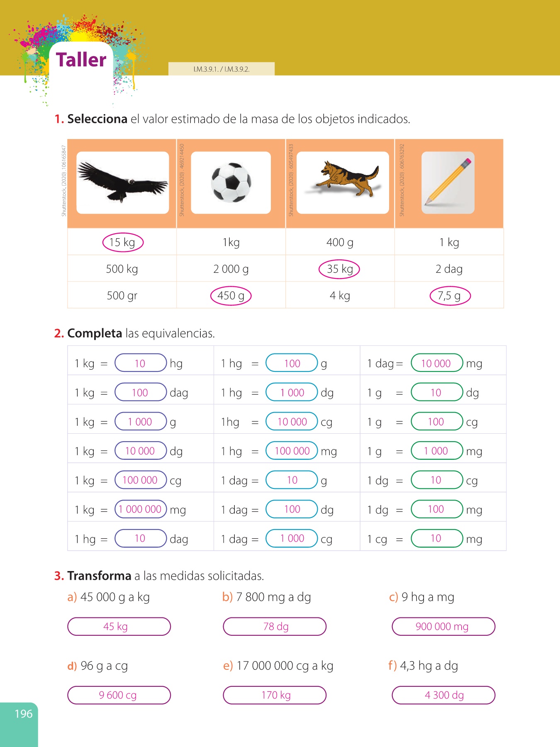Image resolution: width=560 pixels, height=747 pixels.
Task: Select the circled 450 g option
Action: pyautogui.click(x=231, y=296)
